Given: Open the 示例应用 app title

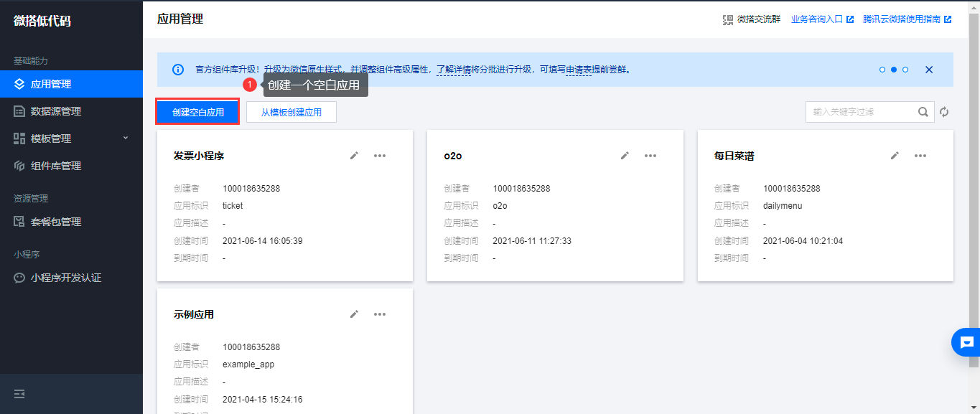Looking at the screenshot, I should coord(194,314).
